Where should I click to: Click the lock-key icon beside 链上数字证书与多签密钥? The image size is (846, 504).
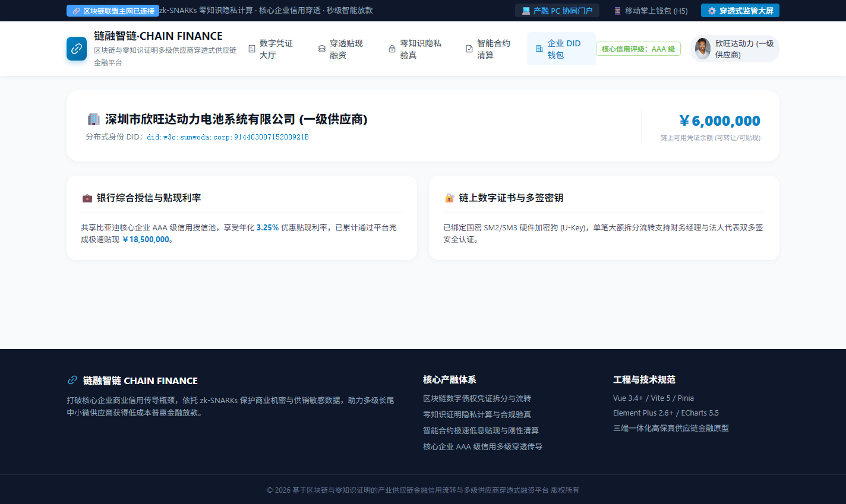(449, 198)
